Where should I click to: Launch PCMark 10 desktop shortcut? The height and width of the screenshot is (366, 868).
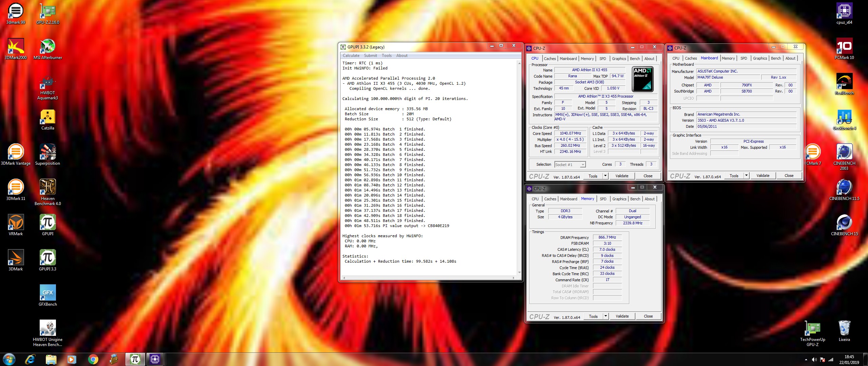pos(844,49)
